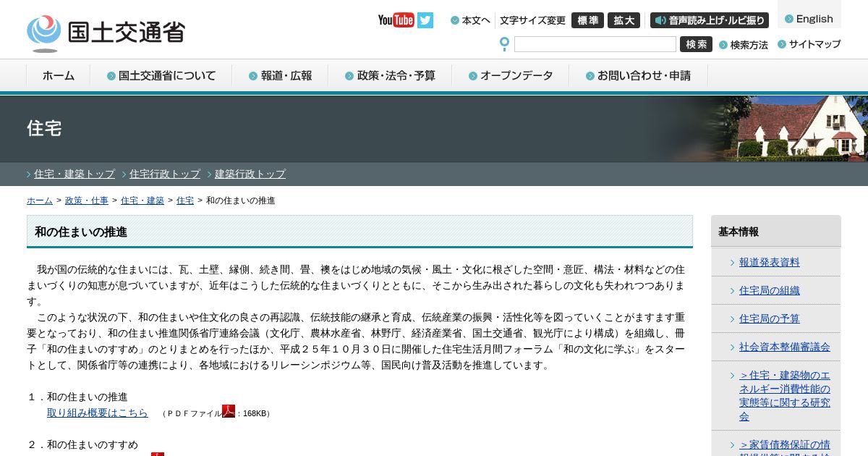Click the 政策・仕事 breadcrumb link
This screenshot has width=868, height=456.
[87, 200]
